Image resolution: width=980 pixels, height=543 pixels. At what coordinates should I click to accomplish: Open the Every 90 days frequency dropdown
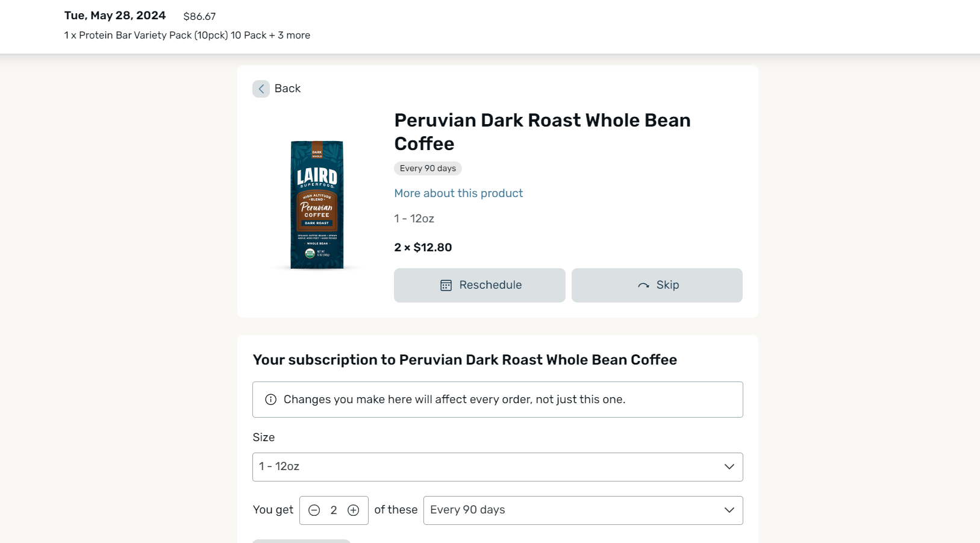(583, 510)
